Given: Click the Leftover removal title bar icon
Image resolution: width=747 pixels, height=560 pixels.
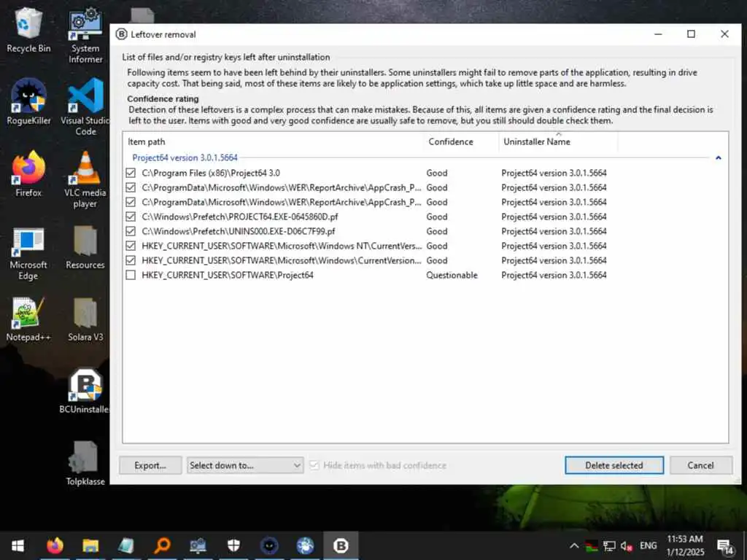Looking at the screenshot, I should (122, 34).
